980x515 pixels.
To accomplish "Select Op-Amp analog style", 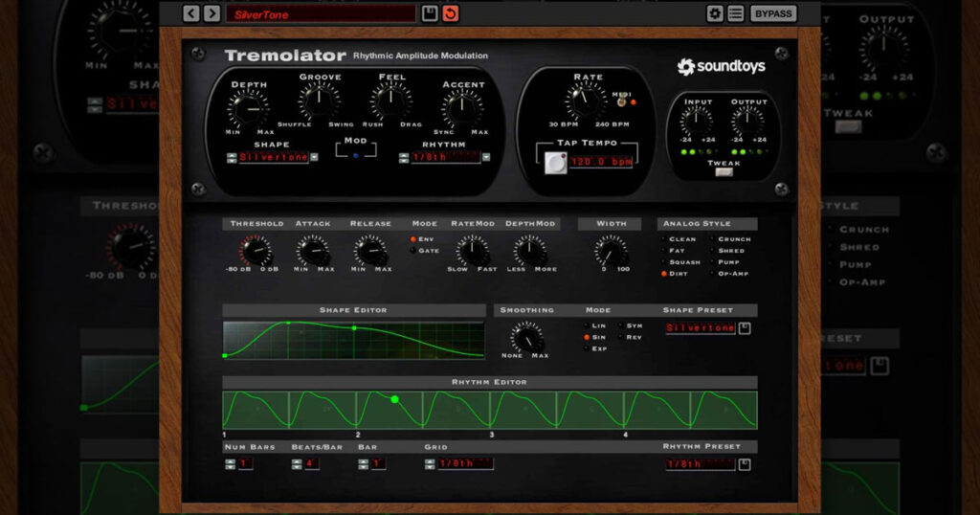I will click(712, 274).
